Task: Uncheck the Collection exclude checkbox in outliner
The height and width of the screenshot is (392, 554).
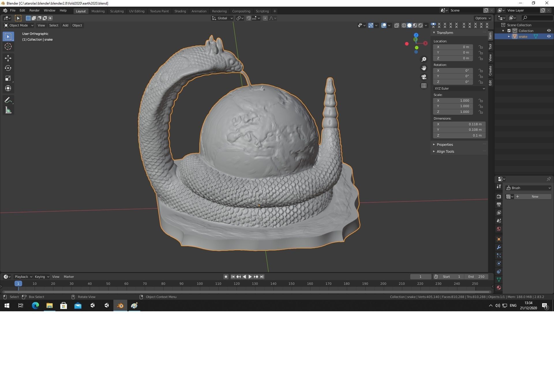Action: pos(509,31)
